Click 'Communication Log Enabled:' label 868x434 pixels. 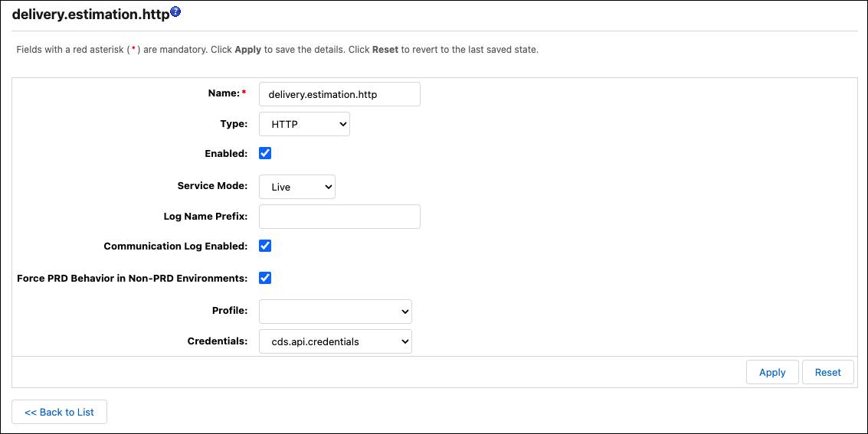pyautogui.click(x=175, y=246)
